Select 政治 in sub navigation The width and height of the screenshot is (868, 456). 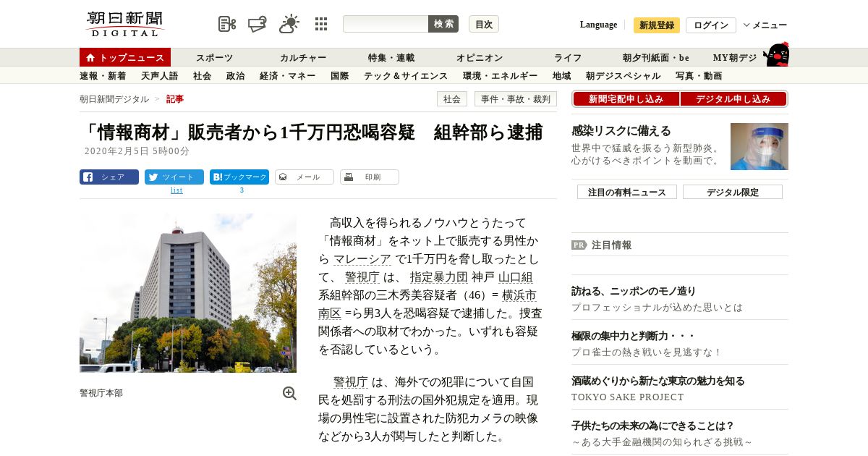click(x=236, y=75)
